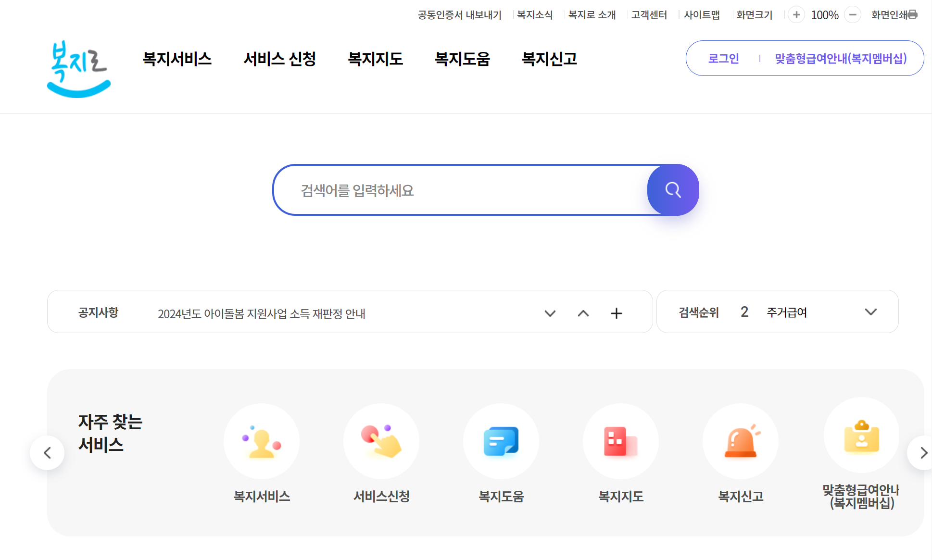Show previous notice with up chevron
The height and width of the screenshot is (560, 932).
coord(583,313)
